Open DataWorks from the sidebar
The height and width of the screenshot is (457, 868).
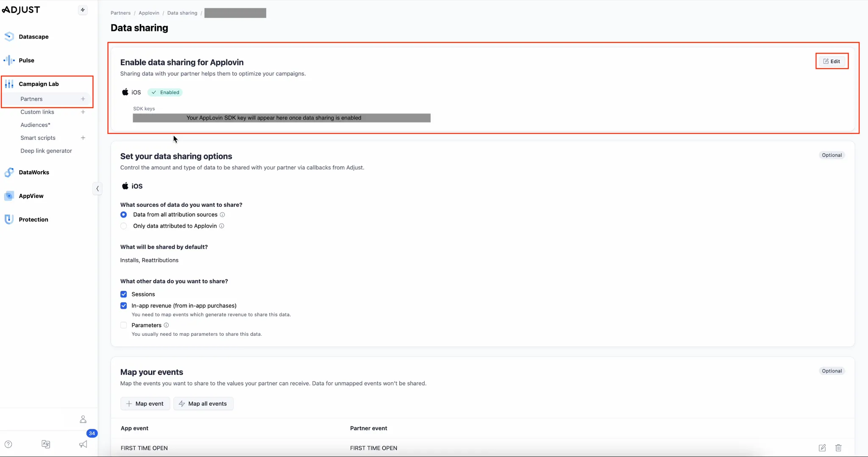pyautogui.click(x=34, y=173)
